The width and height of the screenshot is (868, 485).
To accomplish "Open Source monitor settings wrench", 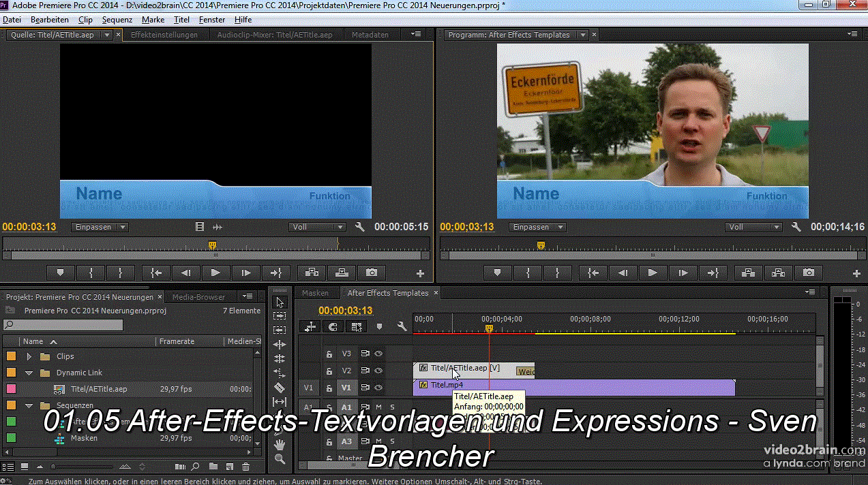I will (x=360, y=227).
